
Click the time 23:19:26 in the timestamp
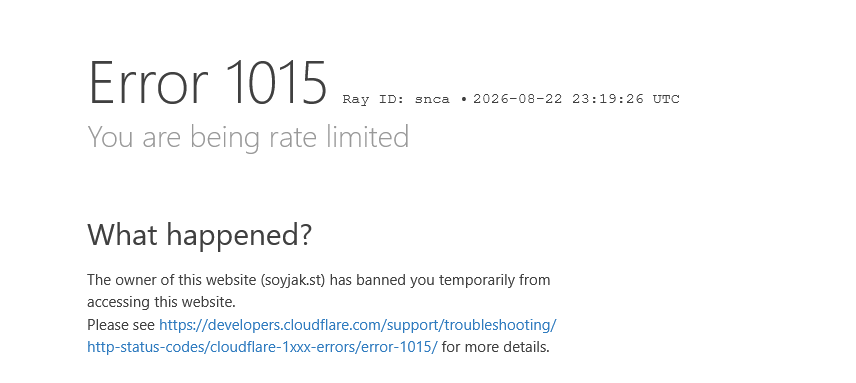click(608, 99)
